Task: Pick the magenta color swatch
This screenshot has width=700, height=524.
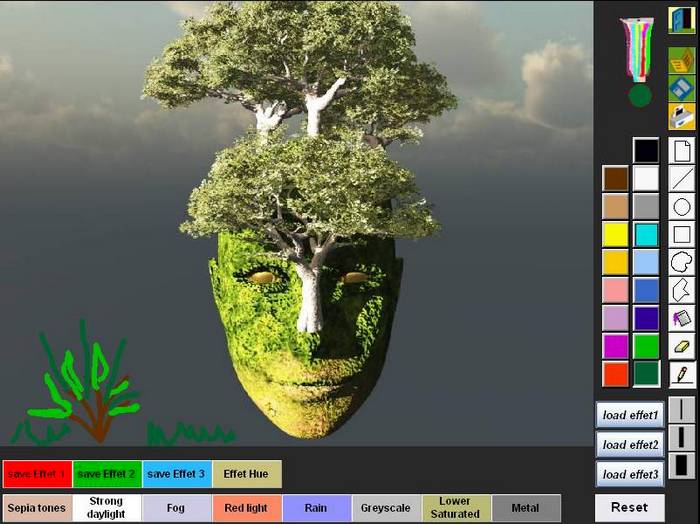Action: click(x=616, y=346)
